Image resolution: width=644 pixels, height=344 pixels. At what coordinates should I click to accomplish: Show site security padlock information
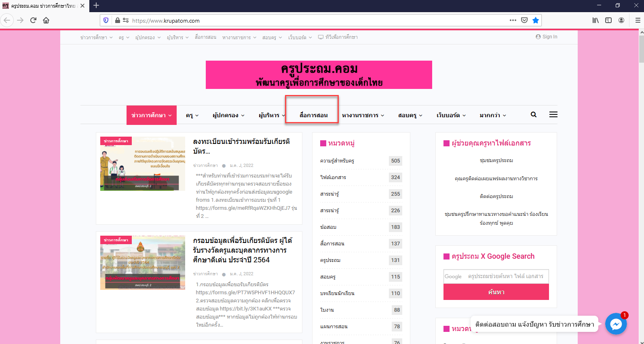[118, 20]
